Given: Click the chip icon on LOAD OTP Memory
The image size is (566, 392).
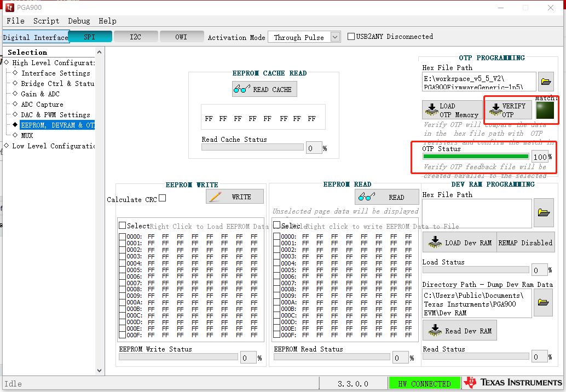Looking at the screenshot, I should pos(431,109).
